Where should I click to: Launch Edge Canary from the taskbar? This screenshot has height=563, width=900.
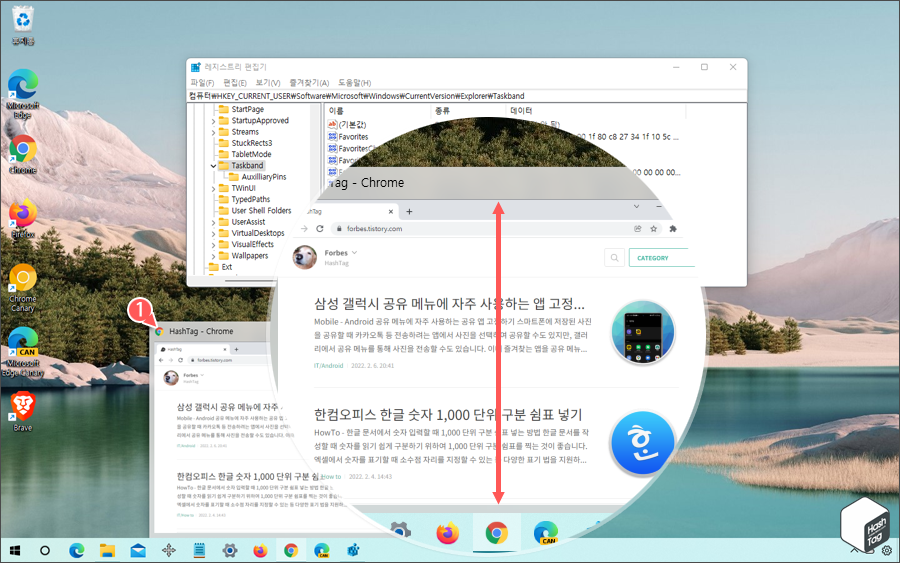pyautogui.click(x=321, y=551)
